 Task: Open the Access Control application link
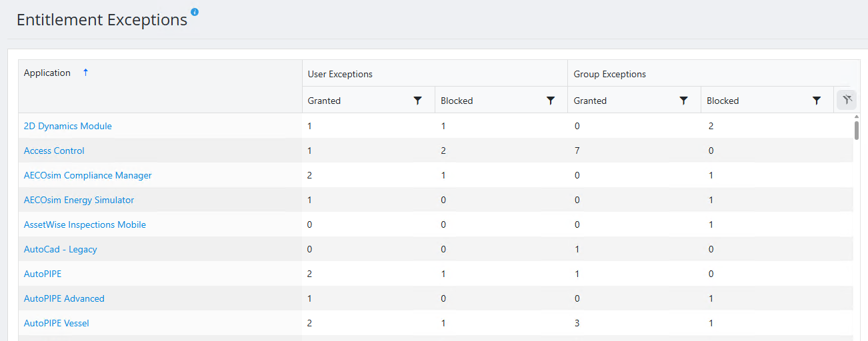click(54, 151)
